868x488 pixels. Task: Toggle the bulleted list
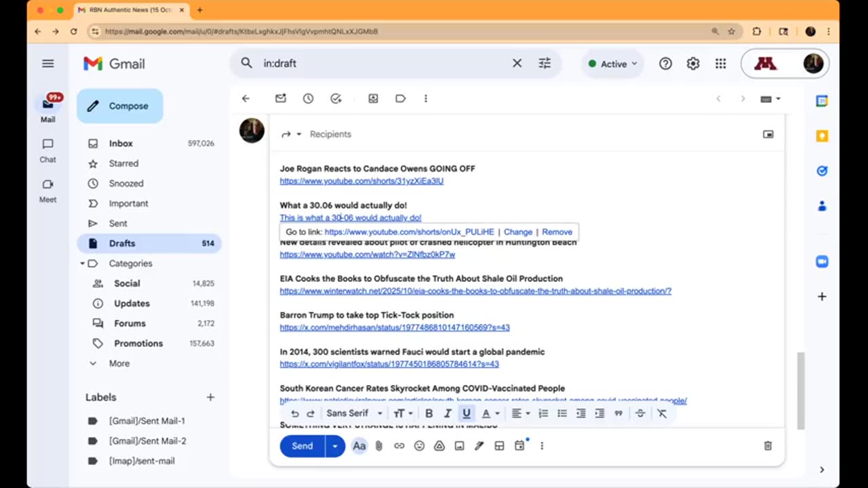point(562,413)
